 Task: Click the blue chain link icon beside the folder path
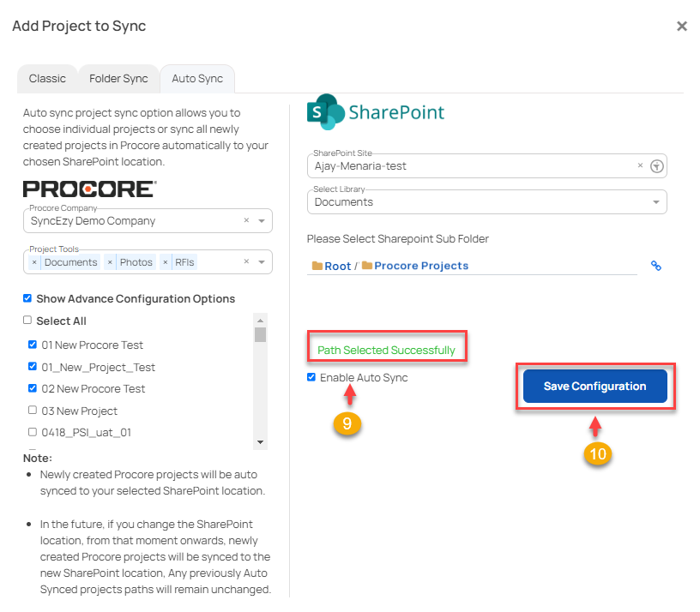656,266
